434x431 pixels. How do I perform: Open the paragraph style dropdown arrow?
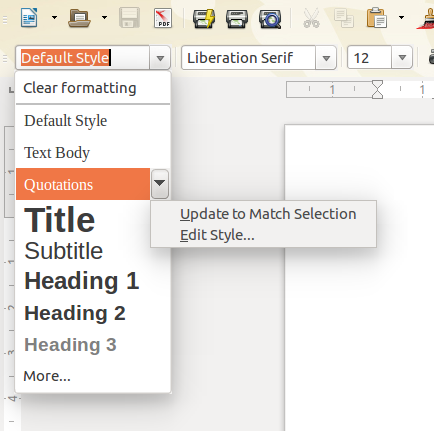(160, 58)
